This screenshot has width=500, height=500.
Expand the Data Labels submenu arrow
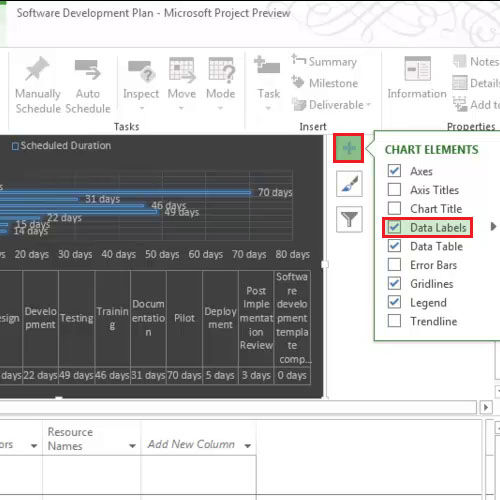pyautogui.click(x=493, y=227)
